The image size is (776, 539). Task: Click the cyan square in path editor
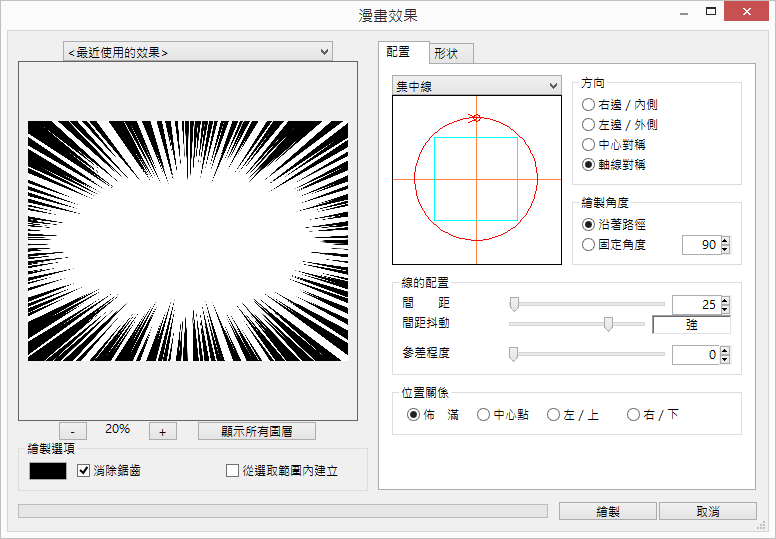tap(476, 179)
